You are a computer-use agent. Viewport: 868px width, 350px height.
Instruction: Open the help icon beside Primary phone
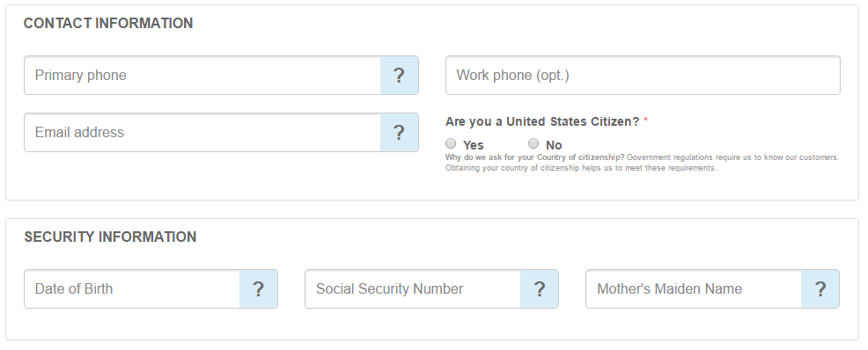point(399,76)
